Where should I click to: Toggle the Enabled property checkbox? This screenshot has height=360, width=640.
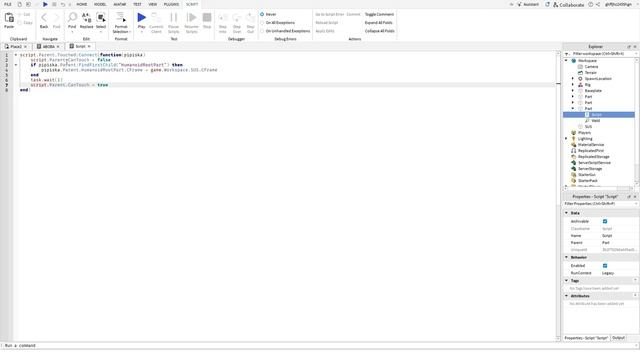(605, 266)
